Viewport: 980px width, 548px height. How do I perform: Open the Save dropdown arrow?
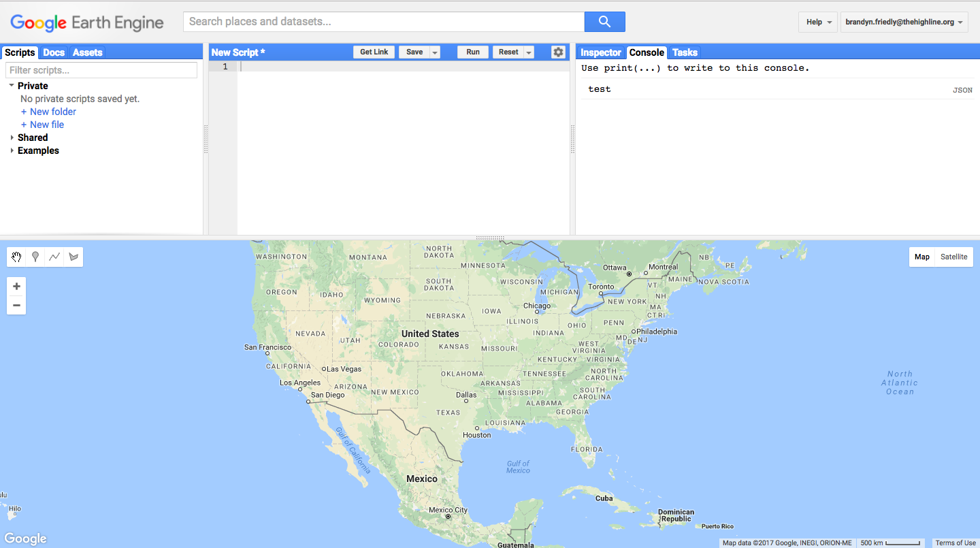click(x=435, y=52)
